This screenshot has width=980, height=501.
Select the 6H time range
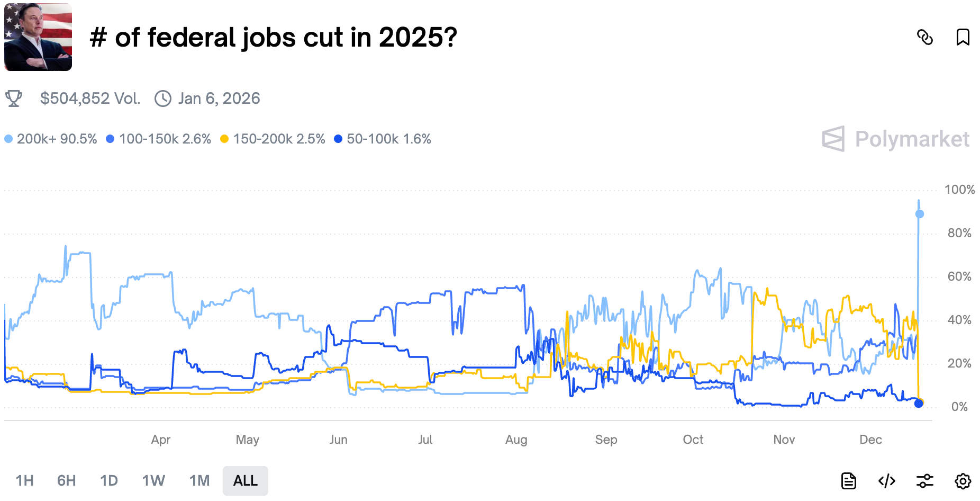coord(67,481)
